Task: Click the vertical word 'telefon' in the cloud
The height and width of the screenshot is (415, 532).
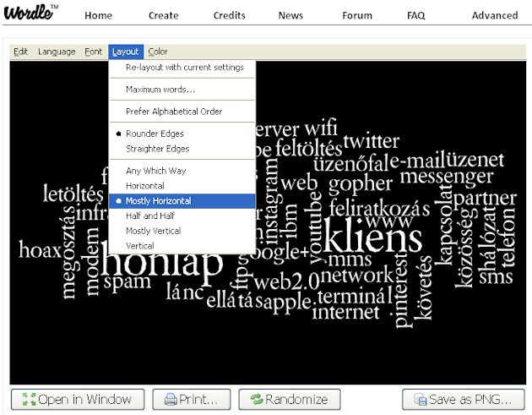Action: click(x=508, y=236)
